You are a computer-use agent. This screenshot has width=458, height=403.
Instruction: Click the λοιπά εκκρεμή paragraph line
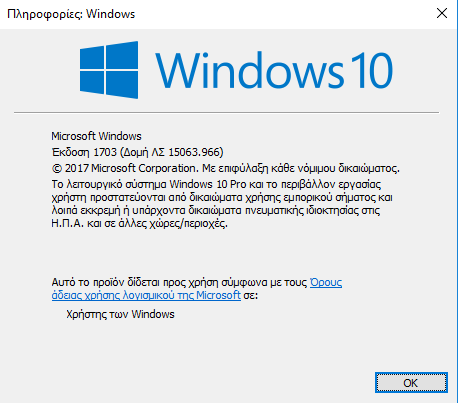(x=216, y=210)
